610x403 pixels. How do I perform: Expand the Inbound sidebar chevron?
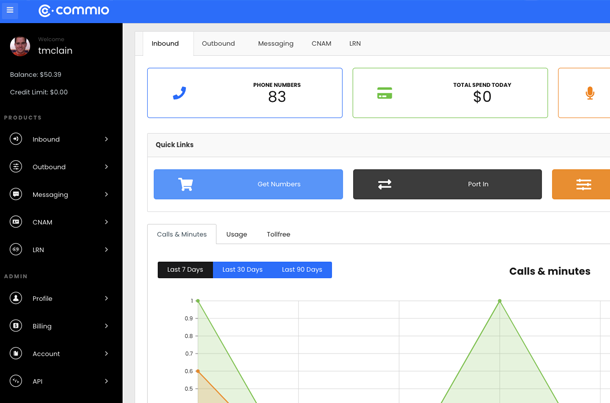click(106, 139)
